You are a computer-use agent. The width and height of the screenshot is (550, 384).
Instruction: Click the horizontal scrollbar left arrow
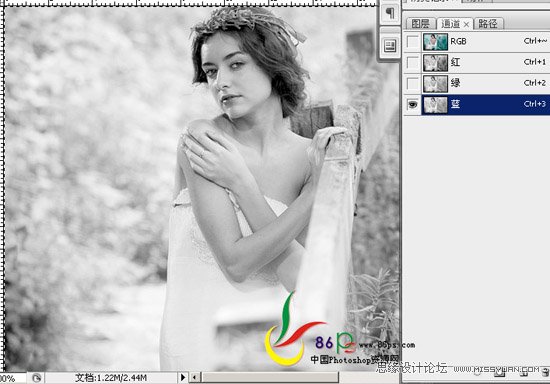[x=195, y=378]
